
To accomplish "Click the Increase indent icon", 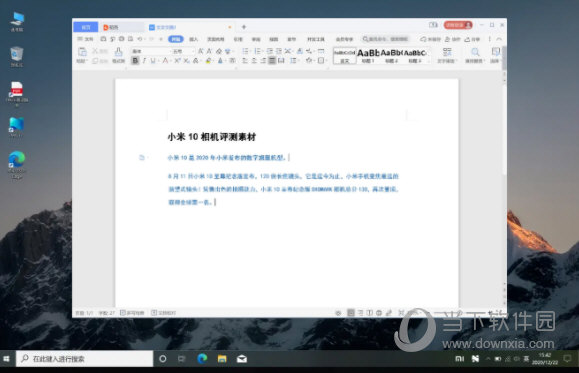I will [278, 51].
